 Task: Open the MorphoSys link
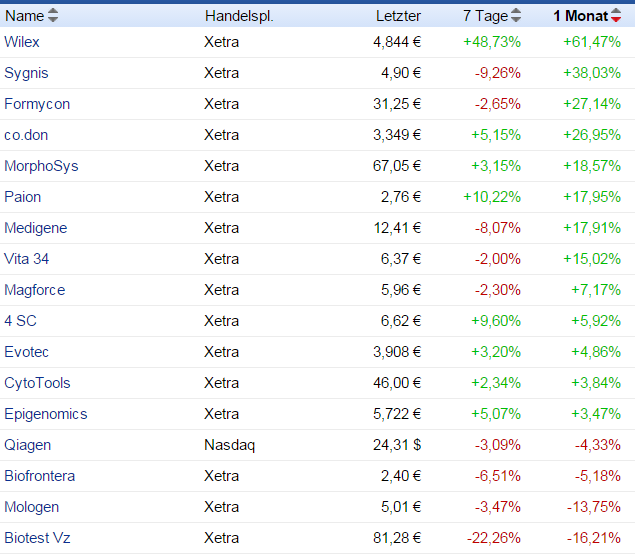(x=41, y=166)
